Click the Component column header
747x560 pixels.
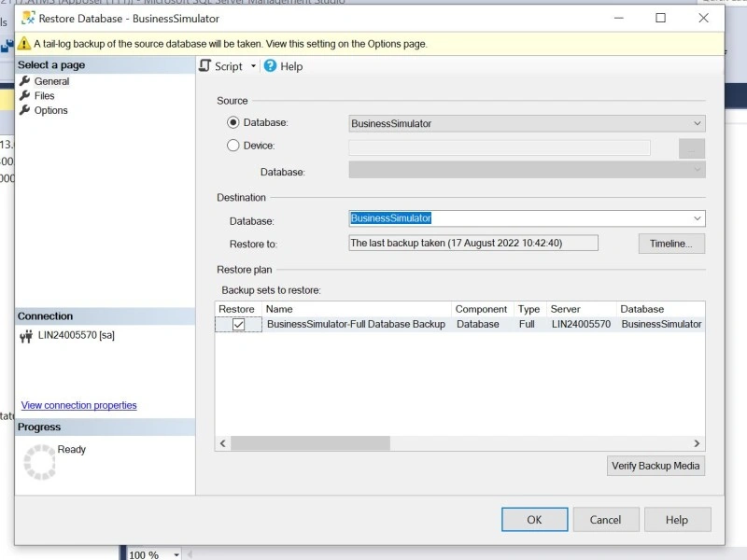pyautogui.click(x=482, y=309)
